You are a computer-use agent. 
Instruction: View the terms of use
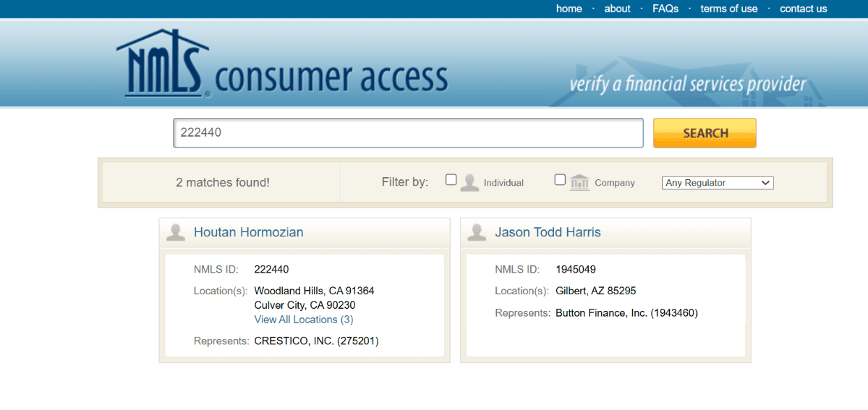pos(729,9)
